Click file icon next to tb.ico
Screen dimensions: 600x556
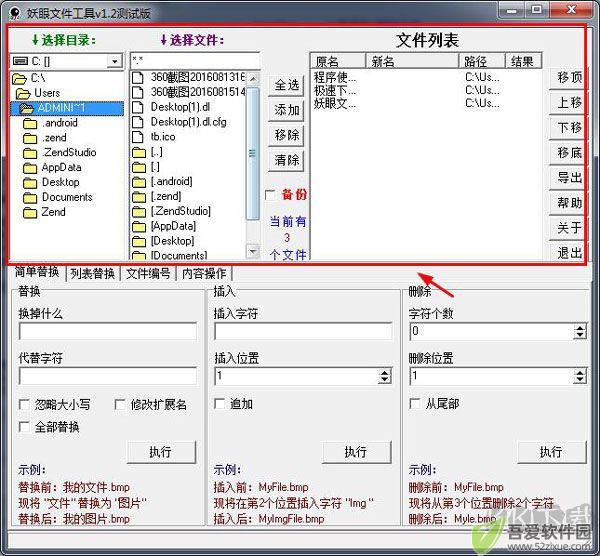[138, 137]
